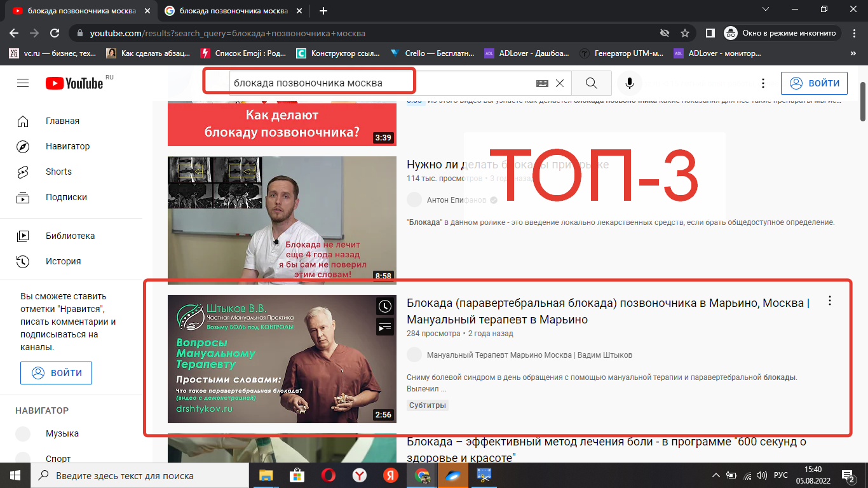868x488 pixels.
Task: Click the third-party cookies blocked eye icon
Action: click(665, 33)
